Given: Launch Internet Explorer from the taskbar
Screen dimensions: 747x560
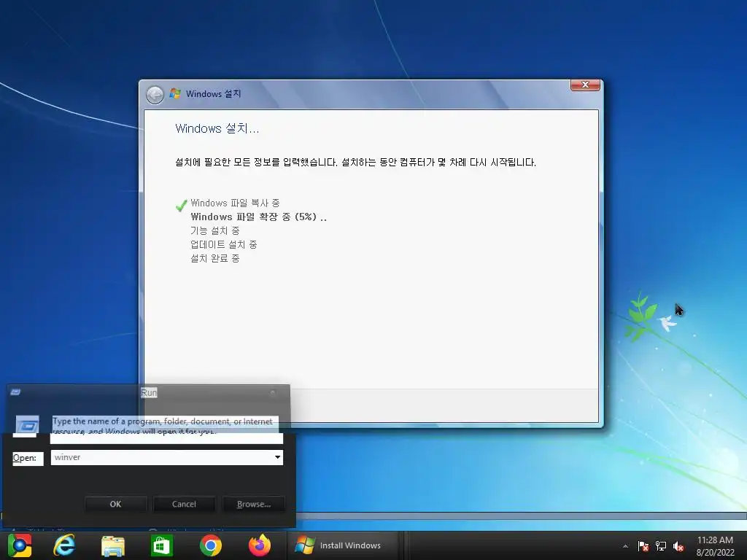Looking at the screenshot, I should click(64, 545).
